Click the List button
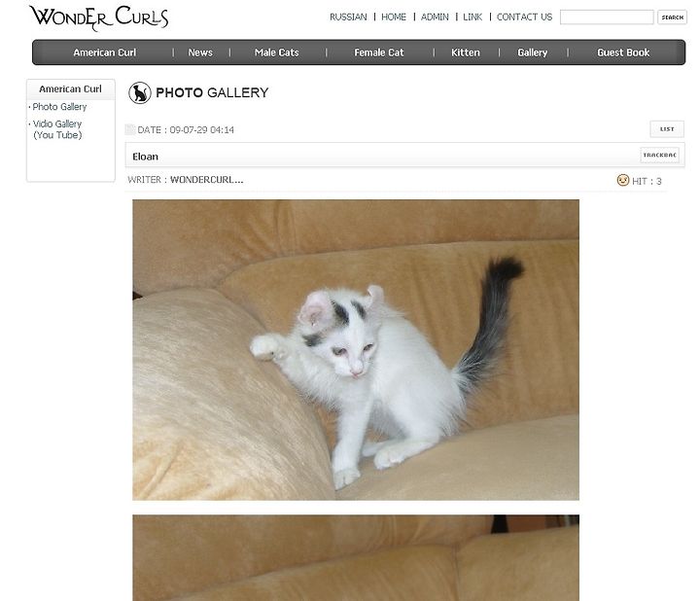The width and height of the screenshot is (700, 601). tap(667, 129)
